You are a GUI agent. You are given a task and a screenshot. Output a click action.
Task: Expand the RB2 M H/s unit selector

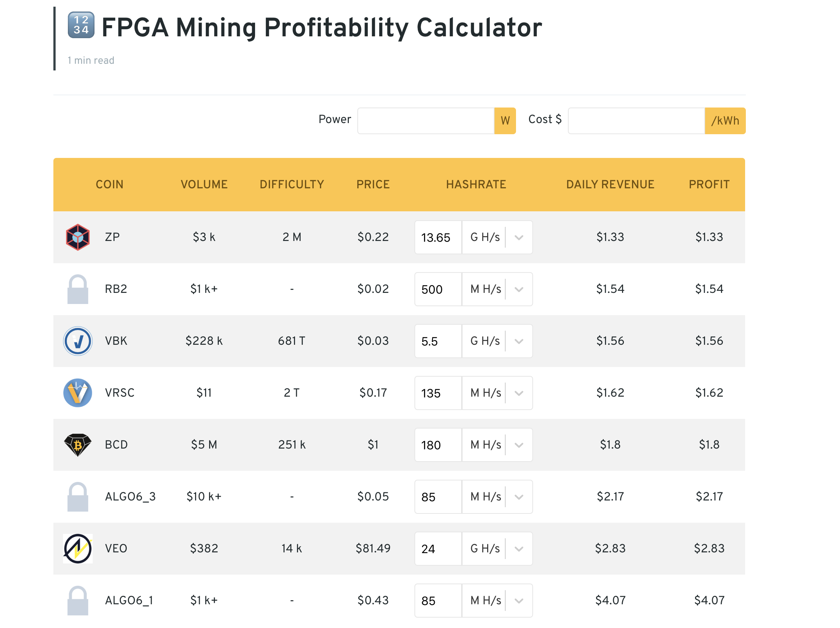click(519, 289)
